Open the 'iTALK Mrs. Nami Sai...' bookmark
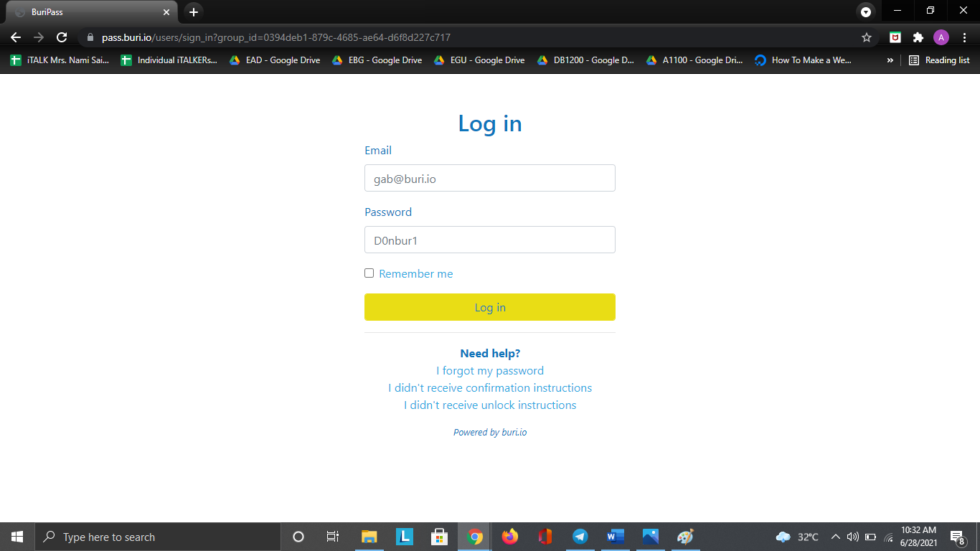 click(60, 60)
